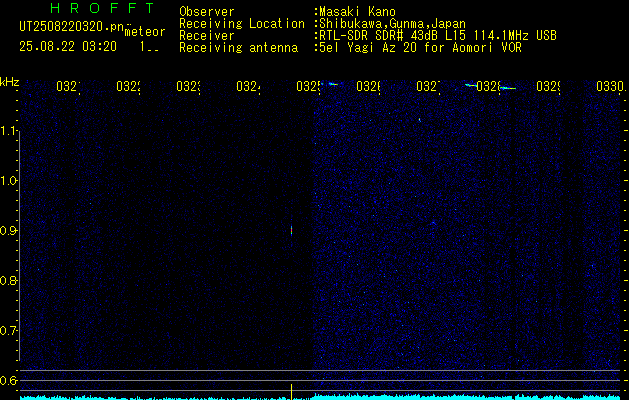
Task: Click the Observer label
Action: coord(207,12)
